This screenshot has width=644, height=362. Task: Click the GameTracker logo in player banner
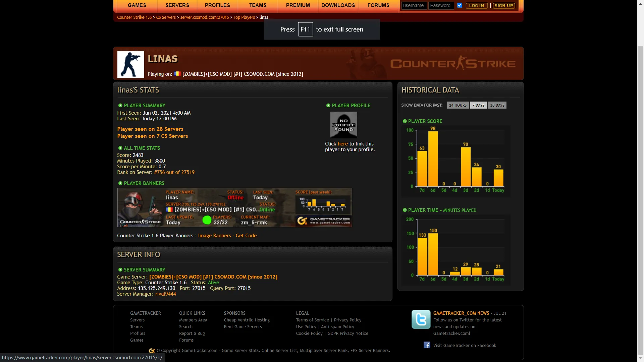324,221
